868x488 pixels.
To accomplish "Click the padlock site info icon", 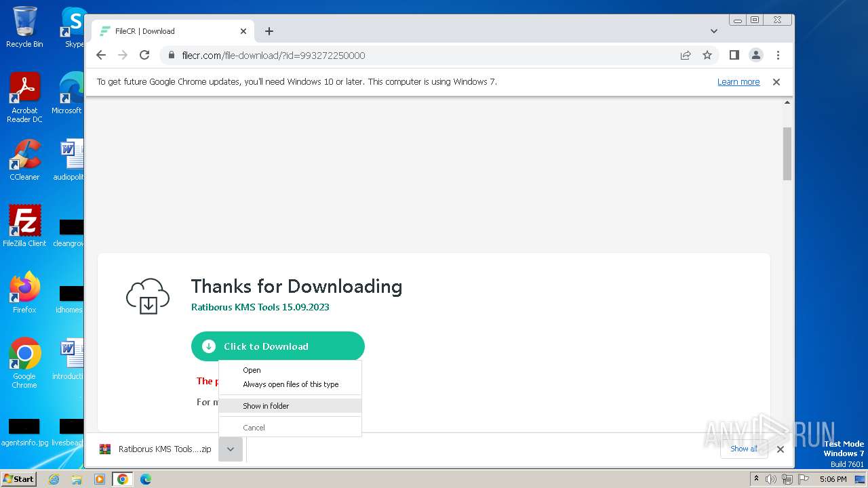I will coord(172,55).
